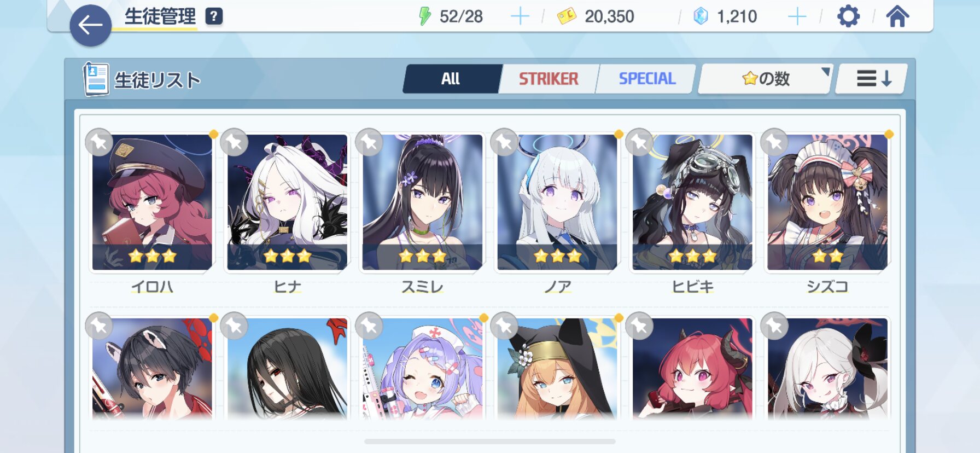Tap the gold credit currency icon
The height and width of the screenshot is (453, 980).
click(x=567, y=16)
